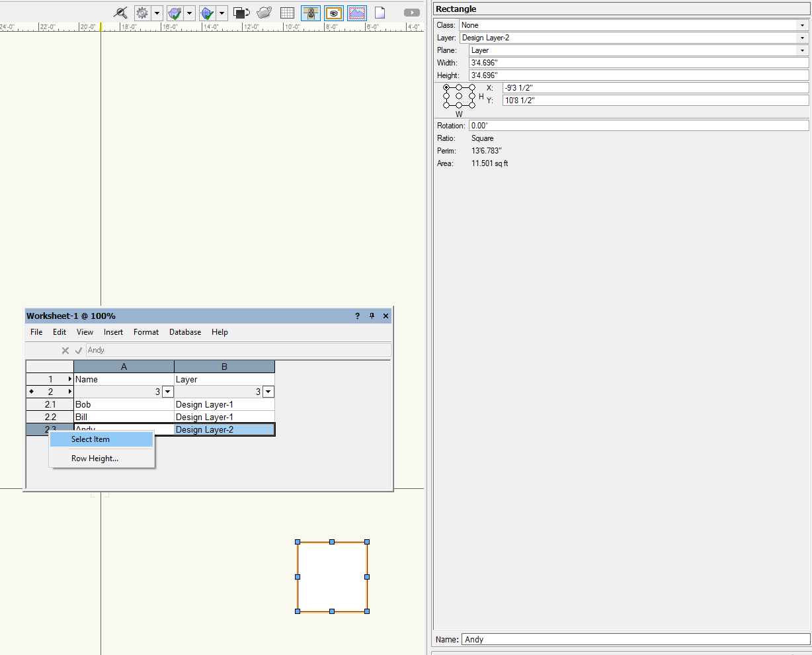The height and width of the screenshot is (655, 812).
Task: Click the X cancel button in formula bar
Action: tap(65, 351)
